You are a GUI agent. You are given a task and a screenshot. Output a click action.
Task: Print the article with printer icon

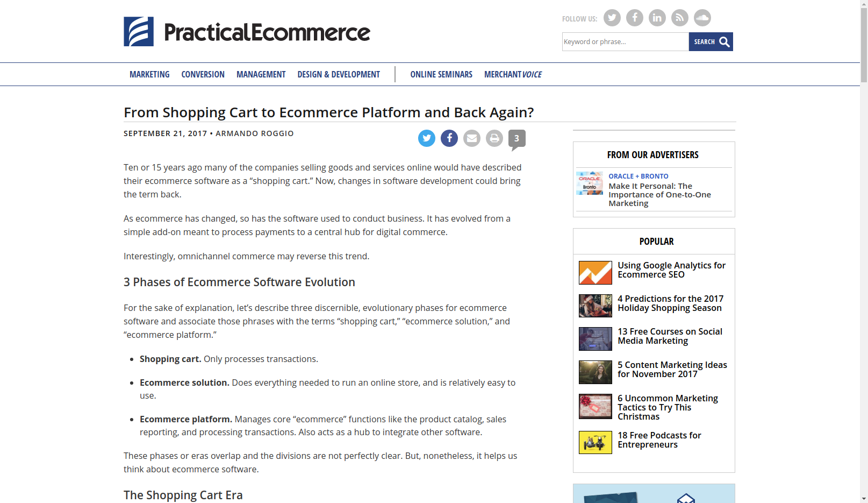pos(494,138)
